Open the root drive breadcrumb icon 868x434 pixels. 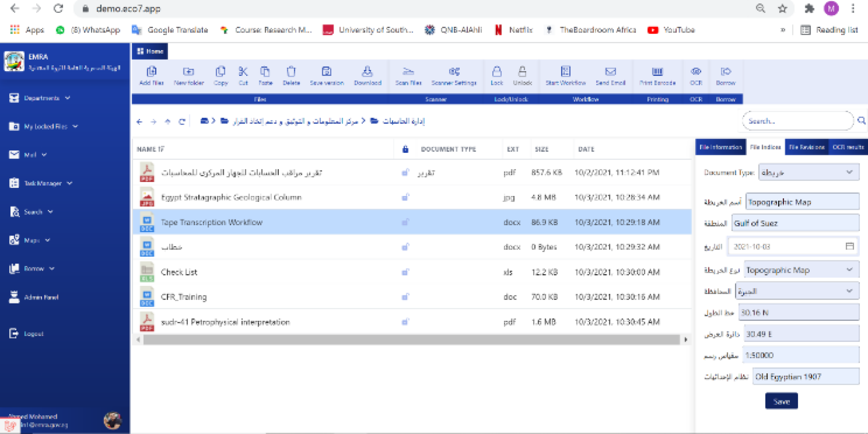point(205,121)
